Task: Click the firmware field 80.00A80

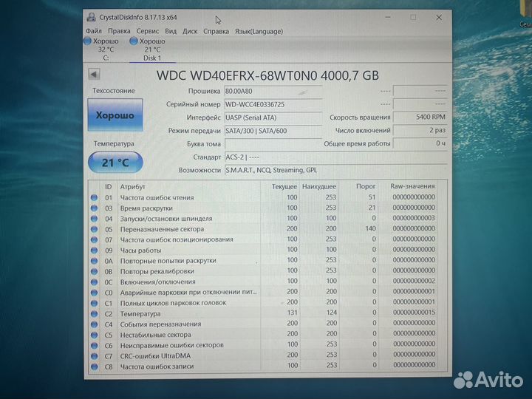Action: click(x=273, y=92)
